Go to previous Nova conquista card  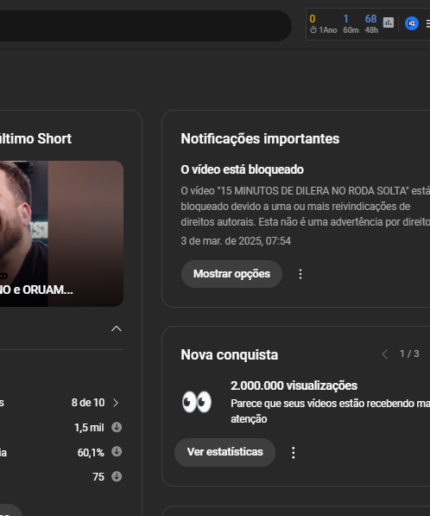(385, 354)
